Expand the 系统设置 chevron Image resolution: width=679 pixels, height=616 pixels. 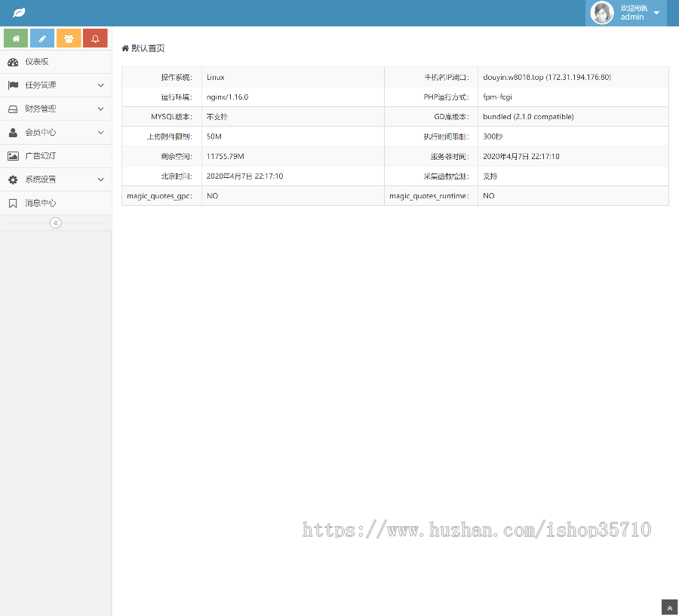click(101, 179)
